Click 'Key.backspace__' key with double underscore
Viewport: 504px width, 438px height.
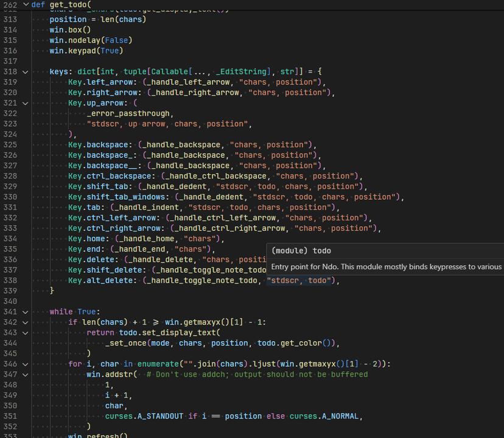pyautogui.click(x=102, y=166)
